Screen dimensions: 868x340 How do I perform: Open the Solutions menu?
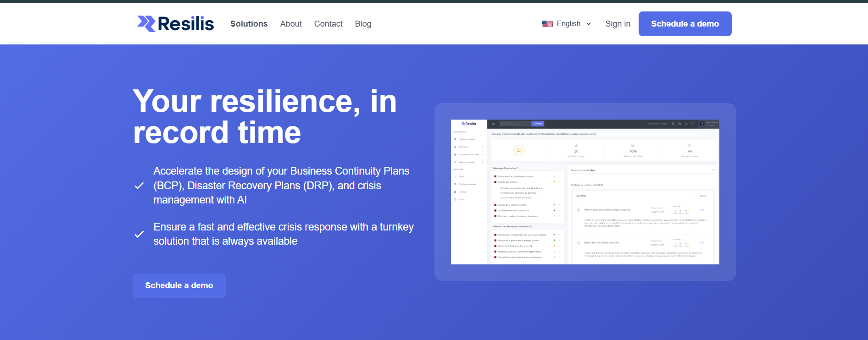pyautogui.click(x=249, y=24)
